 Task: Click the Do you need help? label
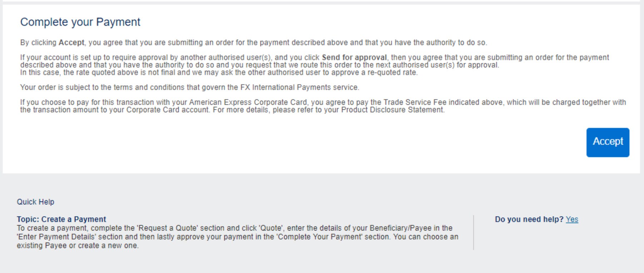529,219
